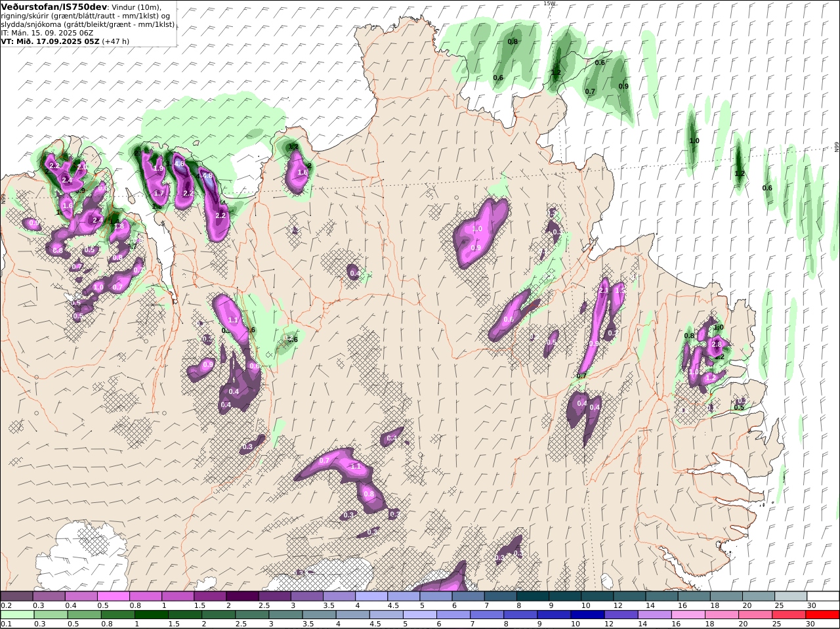Click the '0.2' label on the top legend

[x=6, y=605]
